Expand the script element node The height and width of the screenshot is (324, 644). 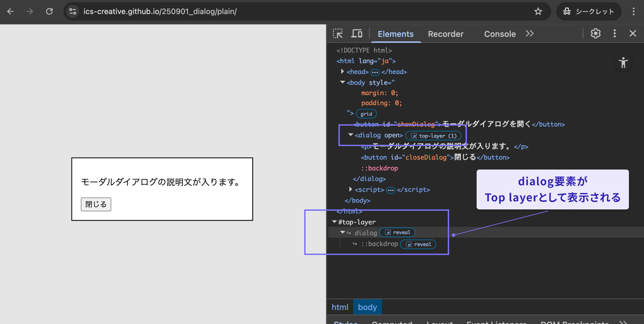point(351,189)
